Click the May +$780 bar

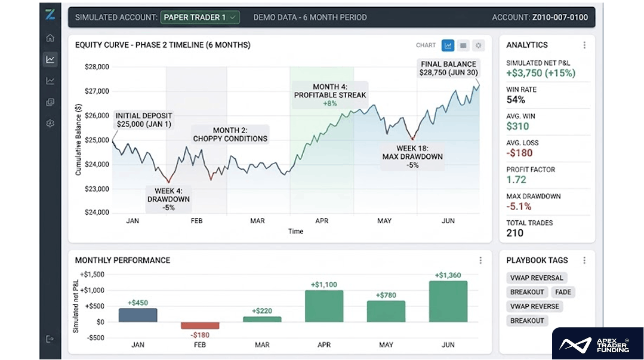click(x=386, y=312)
